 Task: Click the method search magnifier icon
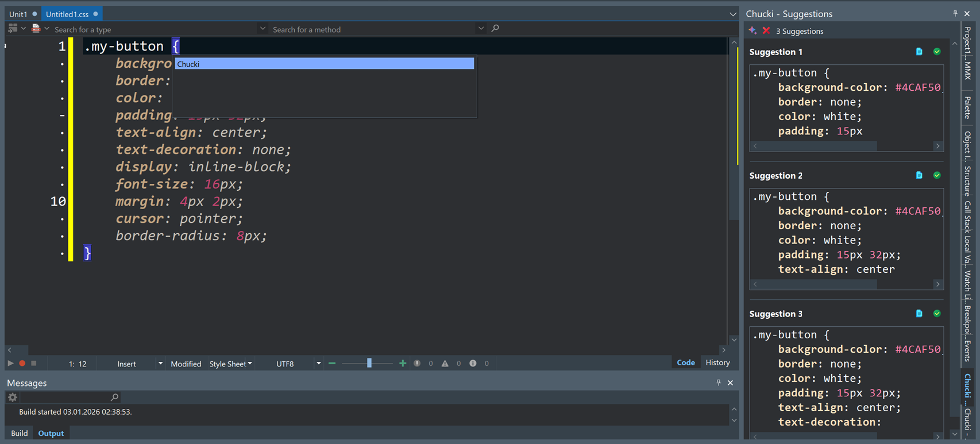(x=495, y=28)
